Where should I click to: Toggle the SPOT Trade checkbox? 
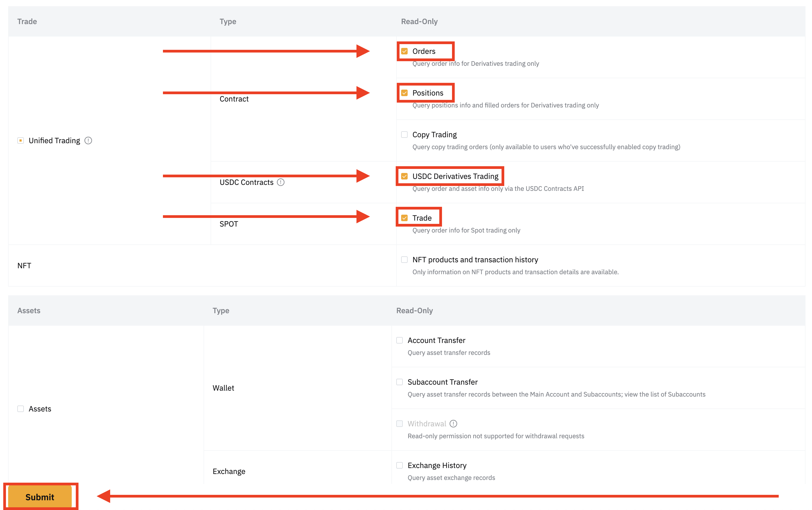404,218
